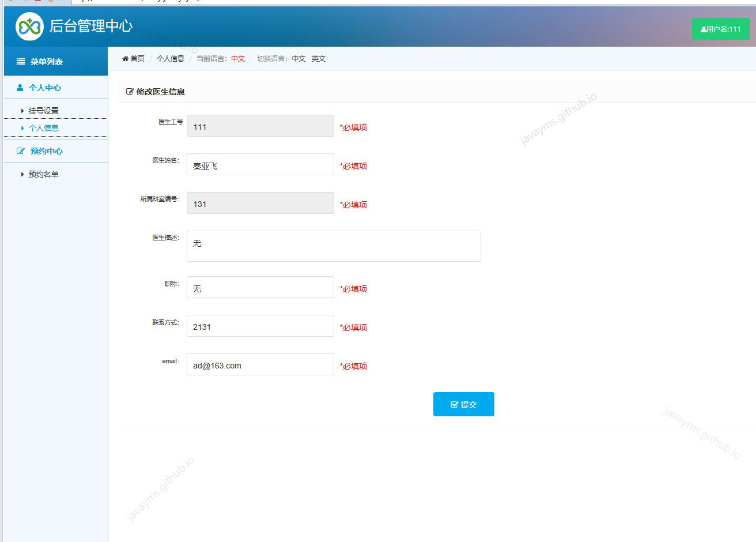Expand the 挂号设置 submenu
Viewport: 756px width, 542px height.
[x=39, y=110]
